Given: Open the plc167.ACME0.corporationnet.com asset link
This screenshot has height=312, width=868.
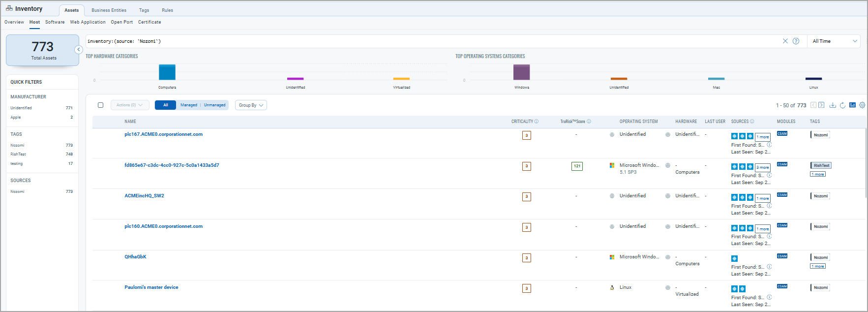Looking at the screenshot, I should click(x=163, y=134).
